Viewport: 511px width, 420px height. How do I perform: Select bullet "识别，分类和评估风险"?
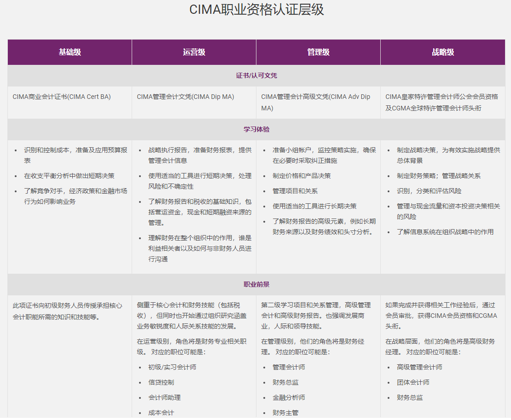click(x=429, y=191)
